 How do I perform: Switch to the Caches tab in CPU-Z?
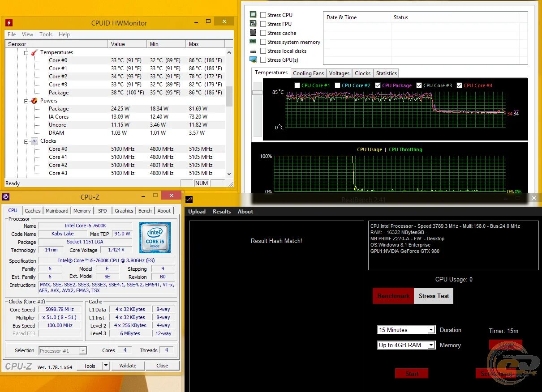click(x=33, y=211)
